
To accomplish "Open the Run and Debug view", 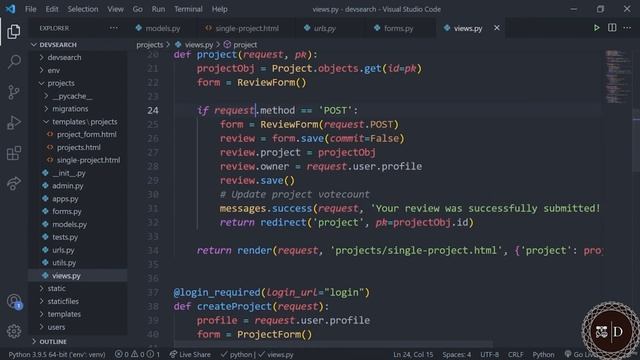I will [x=13, y=122].
